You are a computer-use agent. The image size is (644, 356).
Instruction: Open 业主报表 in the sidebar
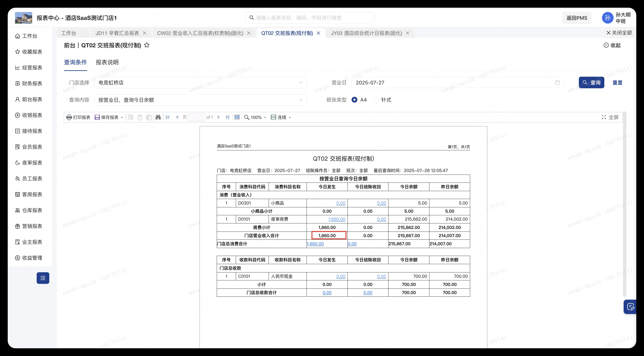tap(29, 242)
